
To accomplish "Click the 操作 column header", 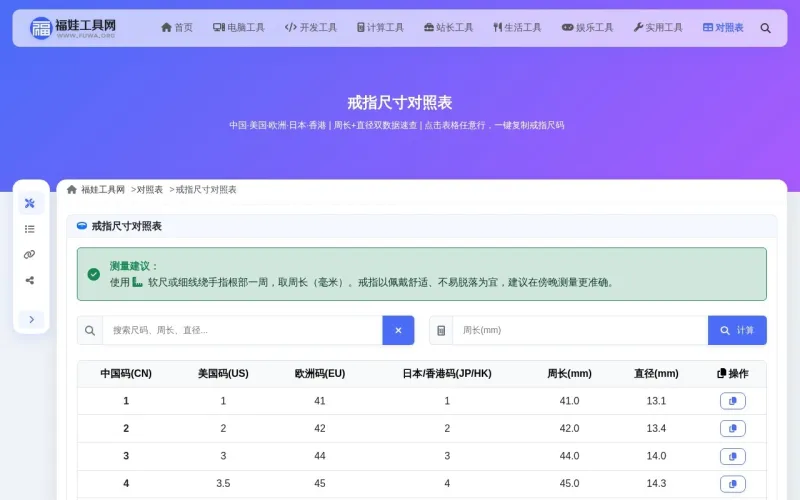I will (x=733, y=373).
